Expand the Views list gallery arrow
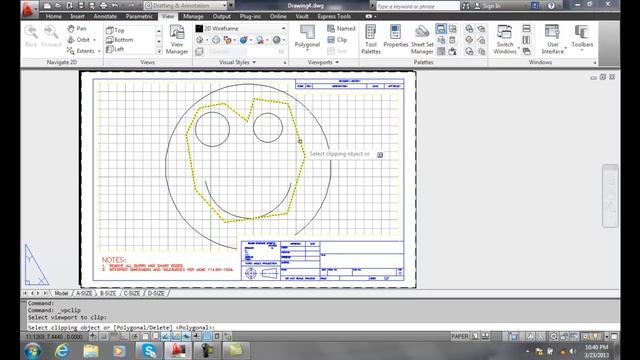640x360 pixels. 159,51
